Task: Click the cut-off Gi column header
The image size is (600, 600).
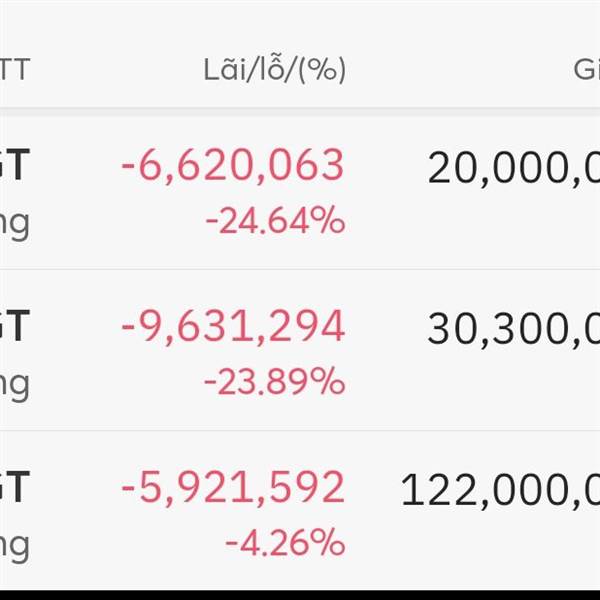Action: [586, 70]
